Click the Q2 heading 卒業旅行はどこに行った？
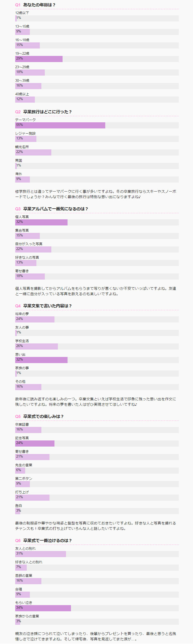Screen dimensions: 193x644 click(x=47, y=112)
